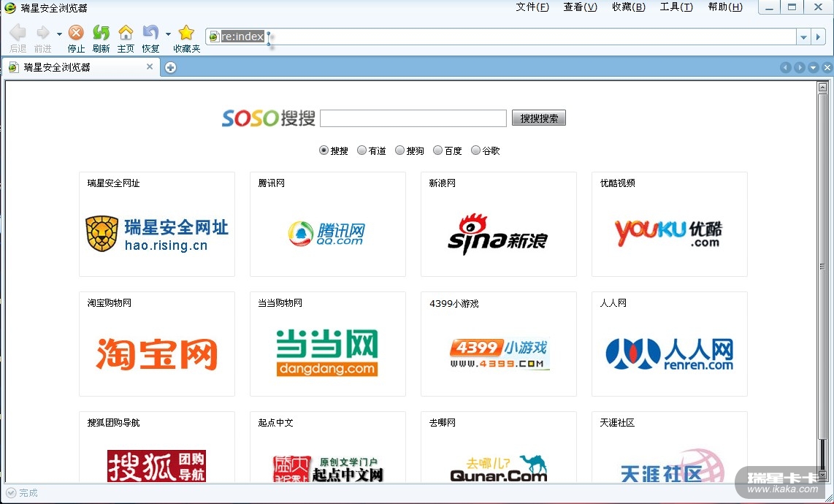Open the tab list dropdown in the tab bar
This screenshot has width=834, height=504.
(x=813, y=68)
